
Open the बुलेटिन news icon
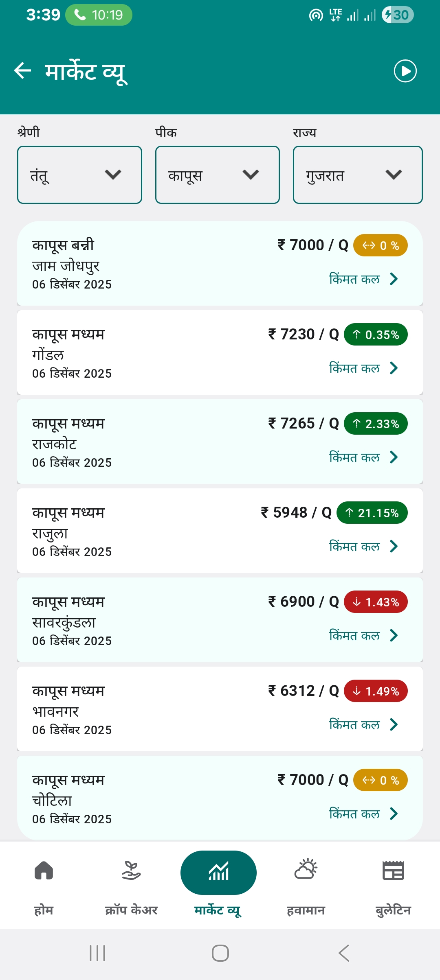[393, 871]
